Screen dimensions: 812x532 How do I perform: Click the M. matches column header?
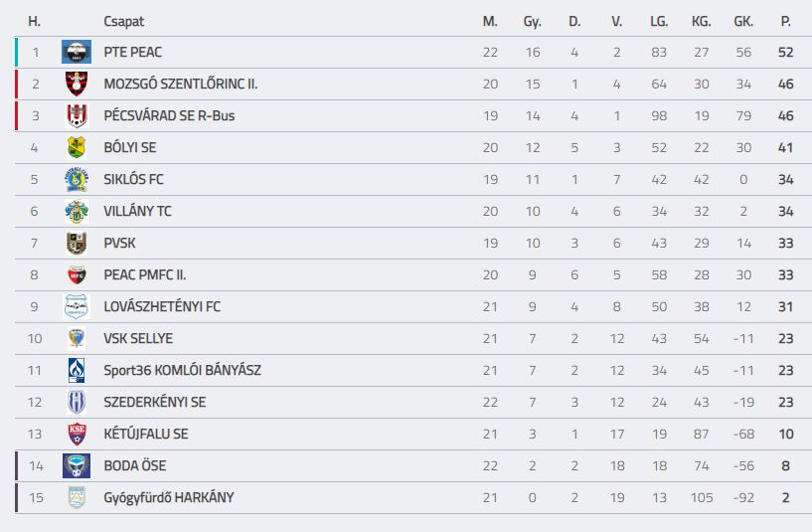(490, 21)
